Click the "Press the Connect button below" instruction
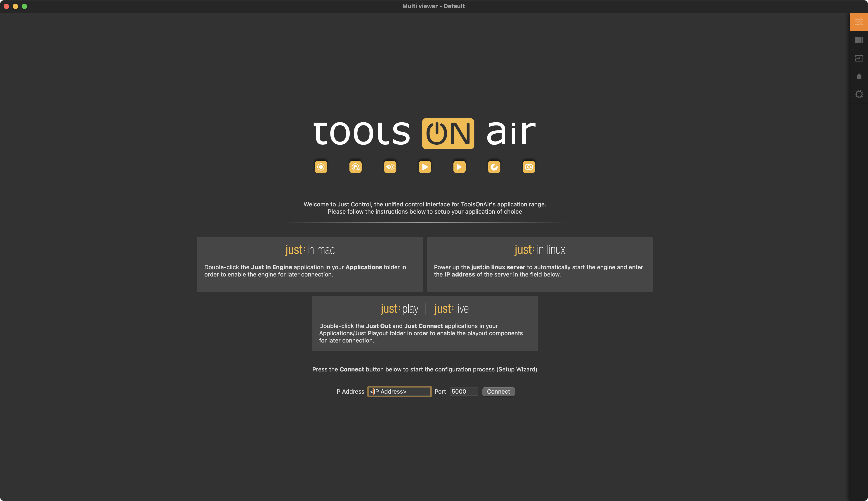868x501 pixels. tap(425, 369)
